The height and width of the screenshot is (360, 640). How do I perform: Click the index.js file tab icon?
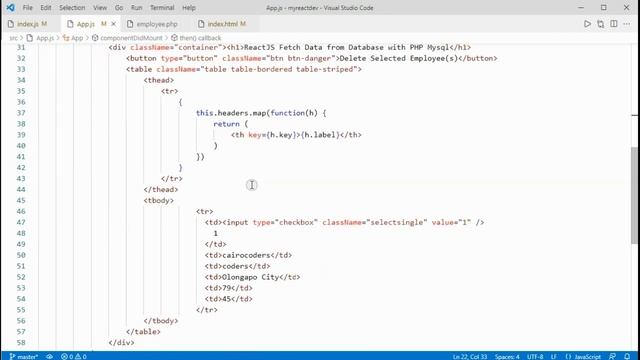(x=11, y=24)
